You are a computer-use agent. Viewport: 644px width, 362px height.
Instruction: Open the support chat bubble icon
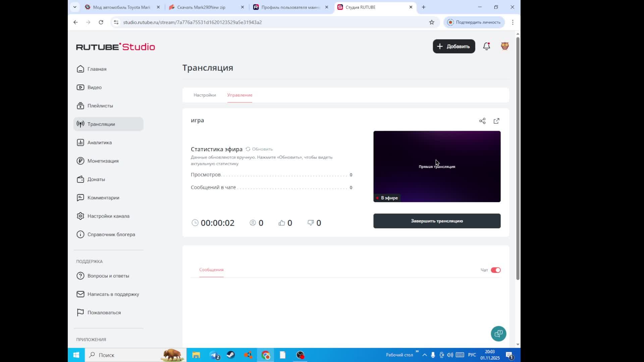498,334
